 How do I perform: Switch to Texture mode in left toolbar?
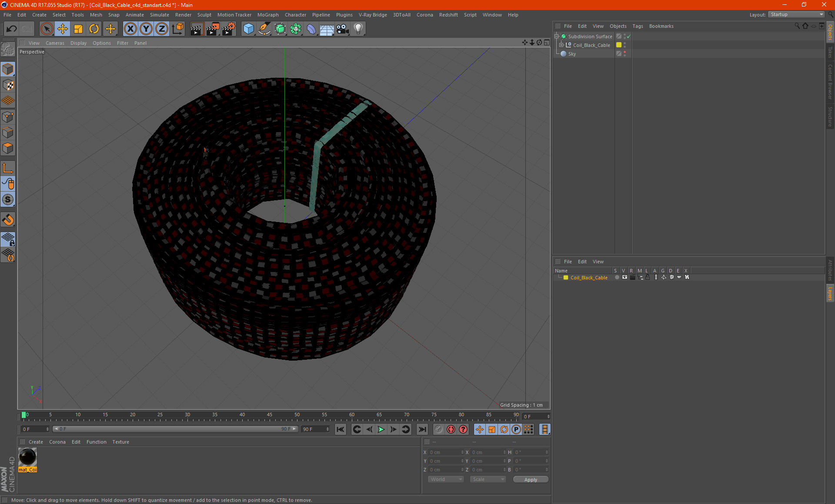pyautogui.click(x=8, y=85)
